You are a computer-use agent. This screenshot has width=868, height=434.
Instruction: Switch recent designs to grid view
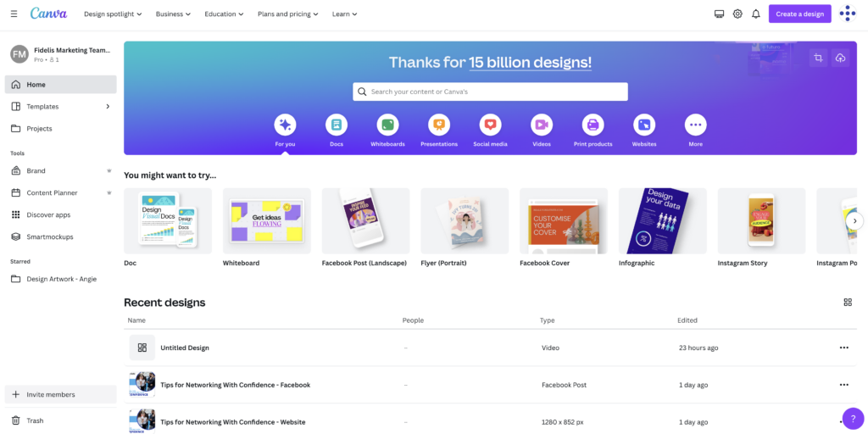[848, 303]
